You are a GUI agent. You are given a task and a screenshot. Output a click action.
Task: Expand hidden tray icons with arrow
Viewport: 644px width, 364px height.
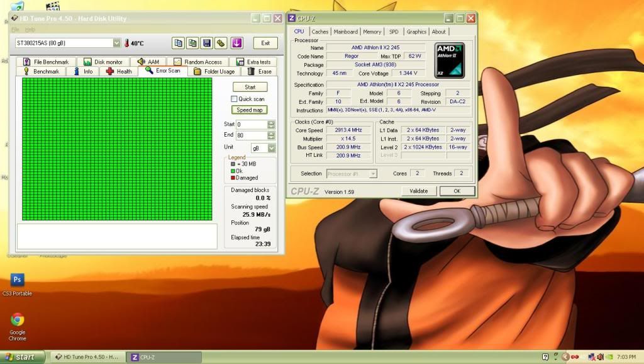pos(565,357)
